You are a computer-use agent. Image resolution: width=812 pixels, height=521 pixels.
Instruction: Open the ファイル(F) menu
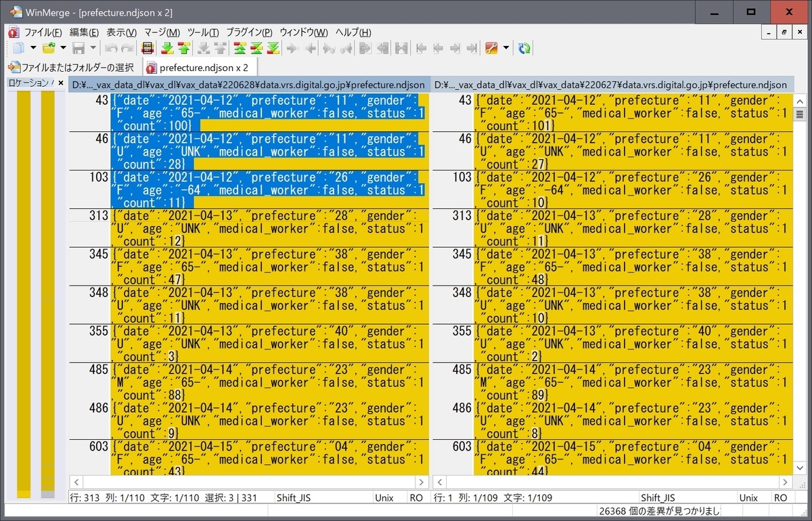coord(43,32)
